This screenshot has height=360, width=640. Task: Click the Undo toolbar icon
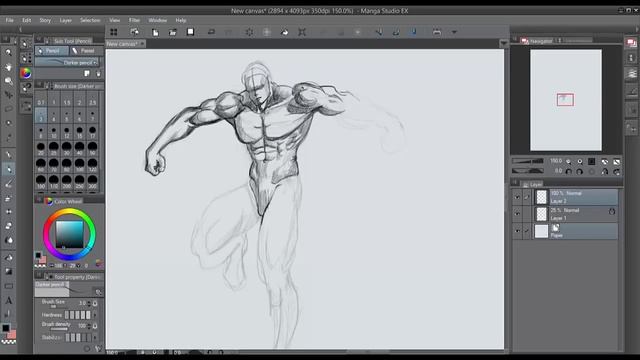[x=211, y=32]
